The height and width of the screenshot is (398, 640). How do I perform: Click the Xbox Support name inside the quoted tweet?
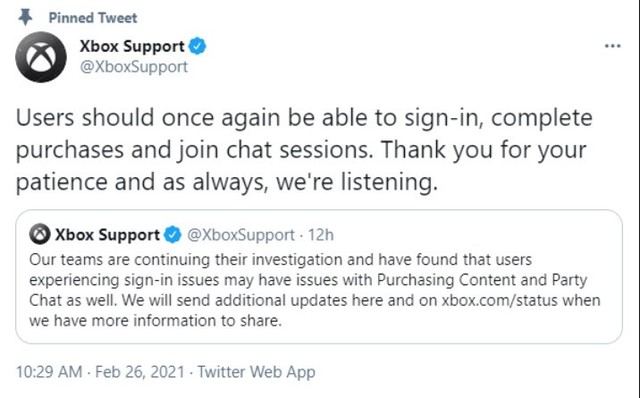point(107,235)
